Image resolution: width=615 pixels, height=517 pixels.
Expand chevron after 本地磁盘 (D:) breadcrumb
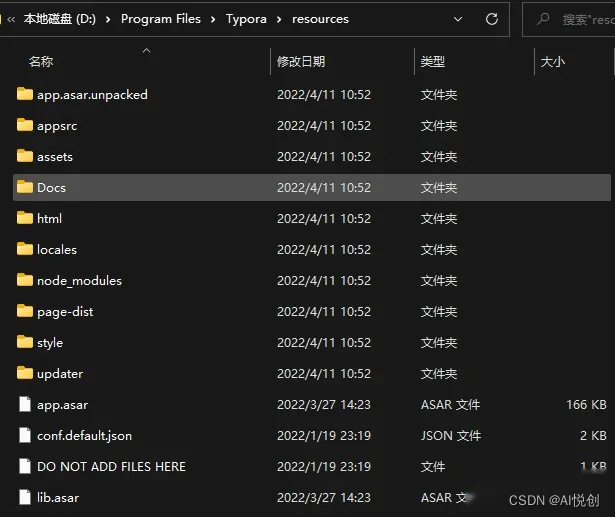108,19
